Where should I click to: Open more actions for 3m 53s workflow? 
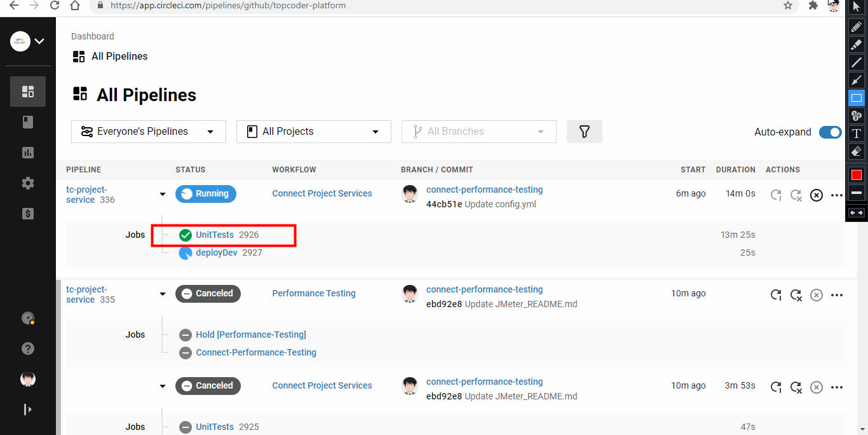pos(837,387)
